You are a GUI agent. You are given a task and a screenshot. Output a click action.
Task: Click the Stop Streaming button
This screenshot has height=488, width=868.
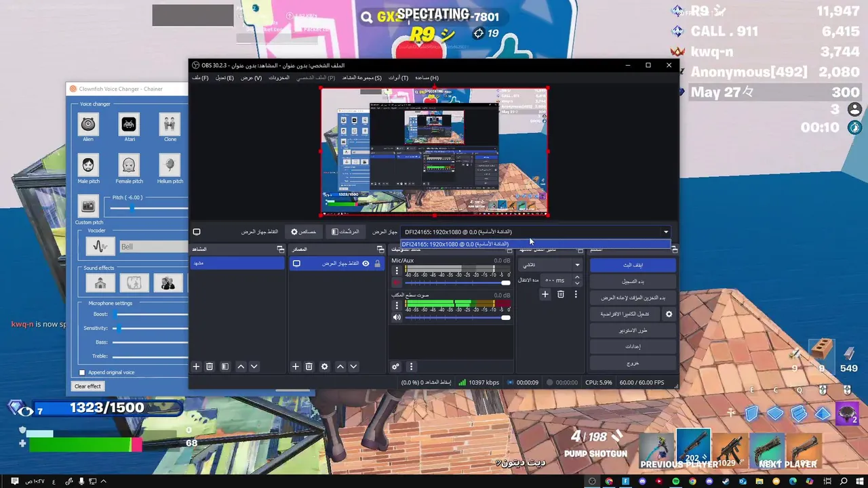(633, 265)
